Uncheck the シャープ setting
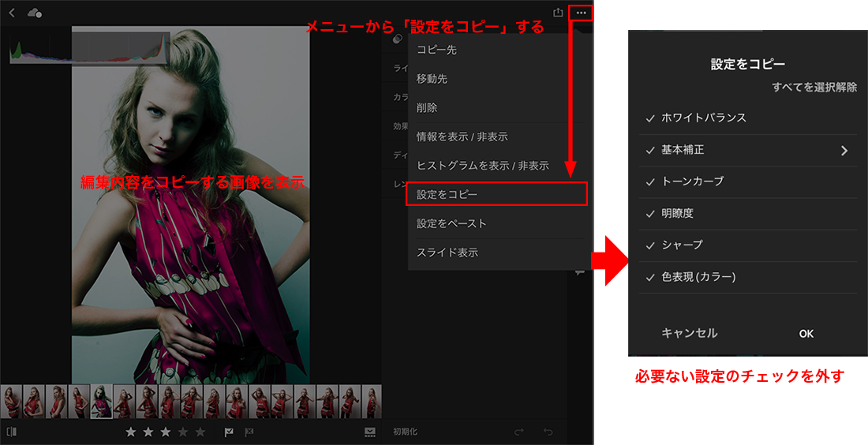This screenshot has height=445, width=868. 650,245
